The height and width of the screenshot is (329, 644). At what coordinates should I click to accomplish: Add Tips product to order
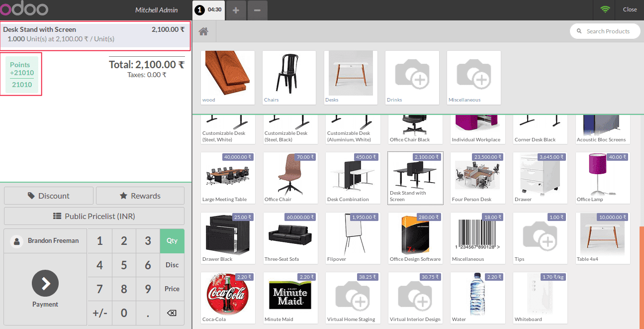pyautogui.click(x=541, y=238)
